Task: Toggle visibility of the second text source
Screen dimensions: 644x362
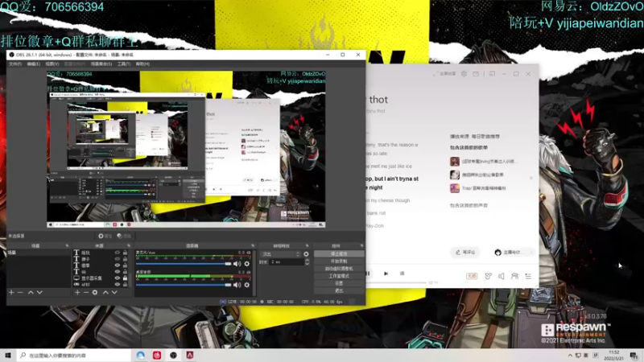Action: coord(118,259)
